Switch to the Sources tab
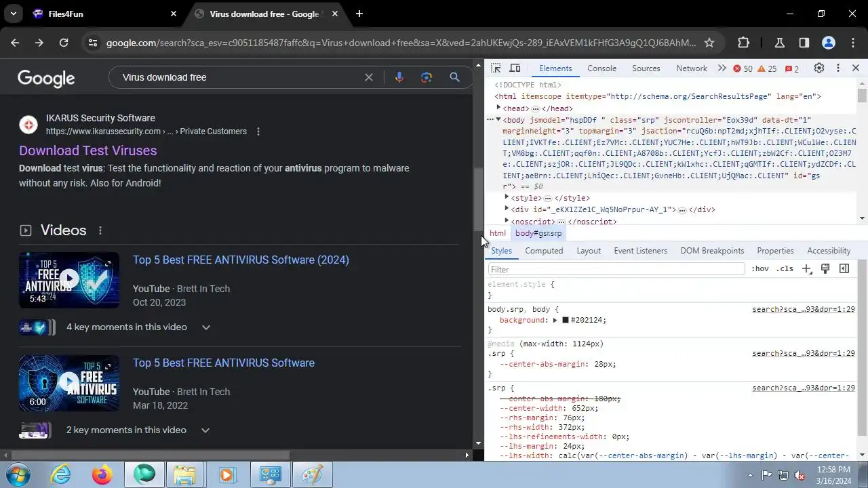 point(646,68)
